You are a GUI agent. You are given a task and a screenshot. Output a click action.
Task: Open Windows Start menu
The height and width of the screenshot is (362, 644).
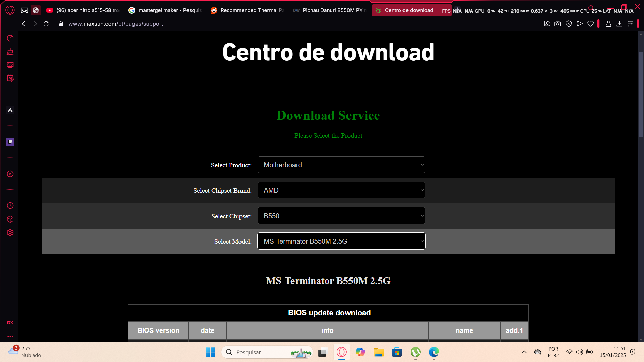(x=210, y=352)
